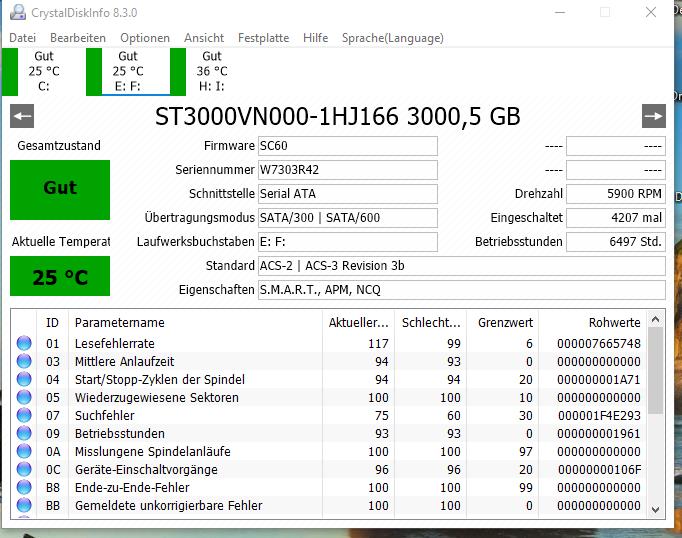Select Misslungene Spindelanläufe row name
Image resolution: width=682 pixels, height=538 pixels.
click(x=153, y=451)
